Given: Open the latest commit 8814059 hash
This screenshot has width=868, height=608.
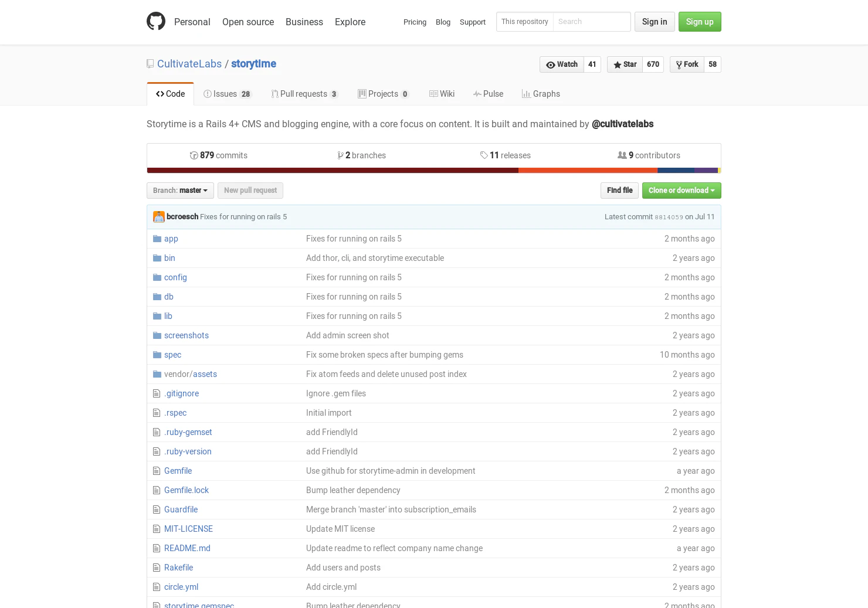Looking at the screenshot, I should pos(669,217).
